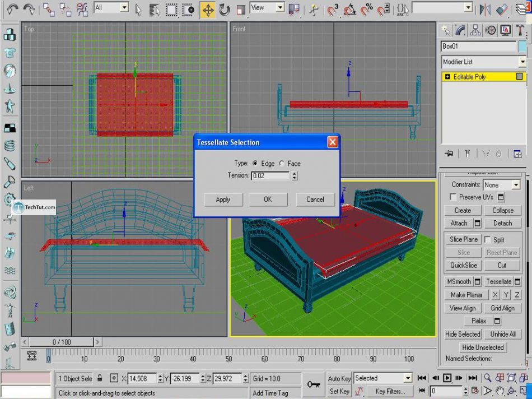Open the Tessellate settings box
This screenshot has width=532, height=399.
click(517, 281)
